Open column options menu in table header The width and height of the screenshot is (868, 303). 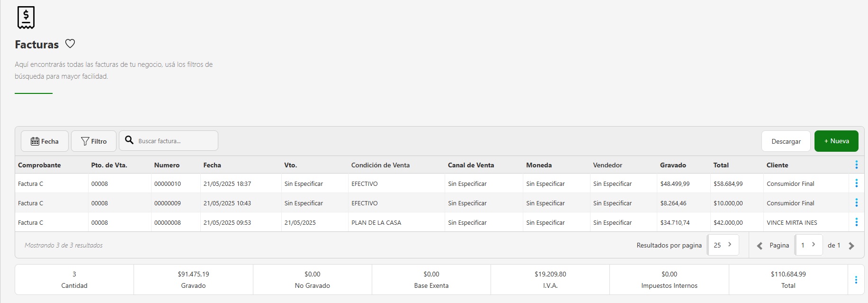(x=856, y=165)
